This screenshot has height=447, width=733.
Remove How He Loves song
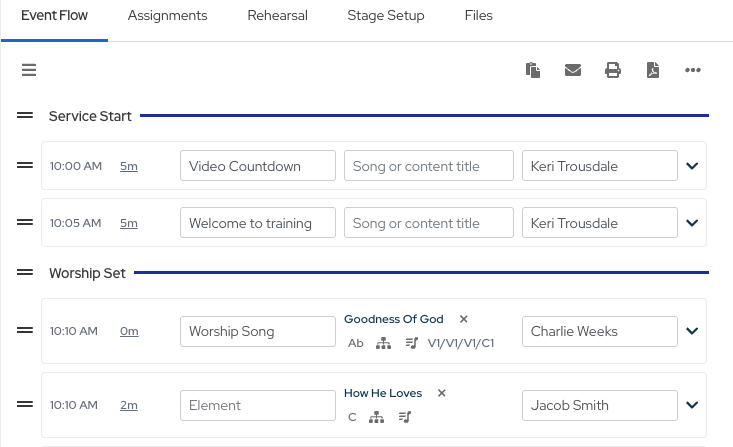442,393
